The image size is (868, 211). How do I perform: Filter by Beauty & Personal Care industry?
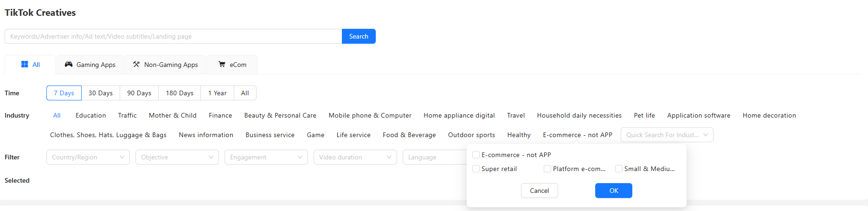click(280, 115)
